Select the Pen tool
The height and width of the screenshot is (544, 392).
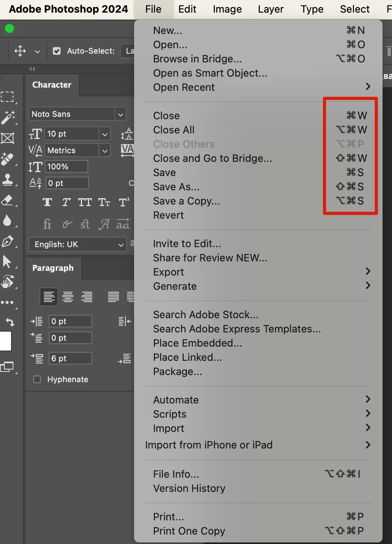pos(7,241)
